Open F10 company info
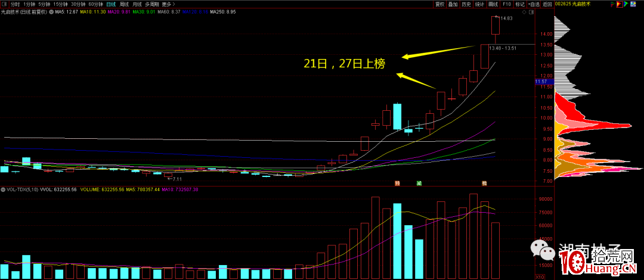Image resolution: width=644 pixels, height=280 pixels. (506, 4)
